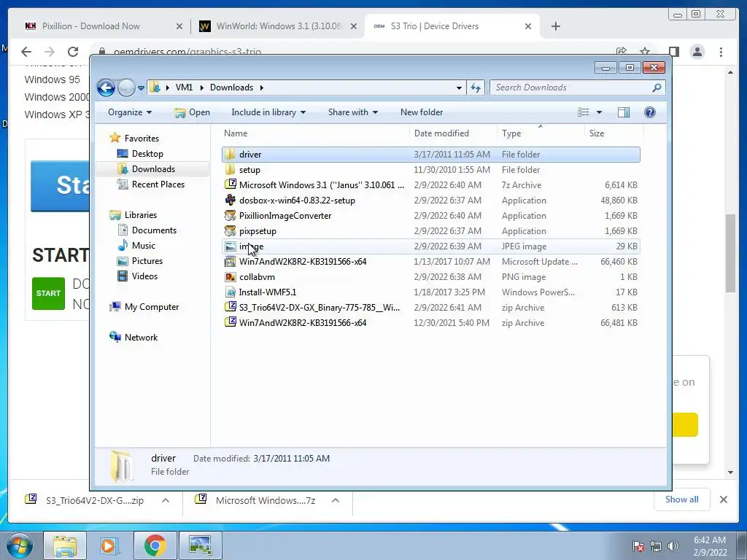747x560 pixels.
Task: Click Windows 95 link on webpage
Action: pyautogui.click(x=53, y=79)
